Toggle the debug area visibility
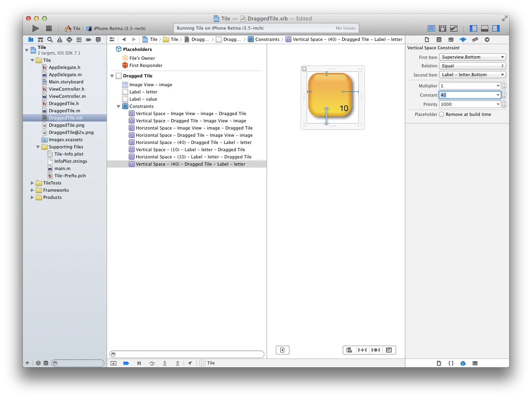 [485, 28]
